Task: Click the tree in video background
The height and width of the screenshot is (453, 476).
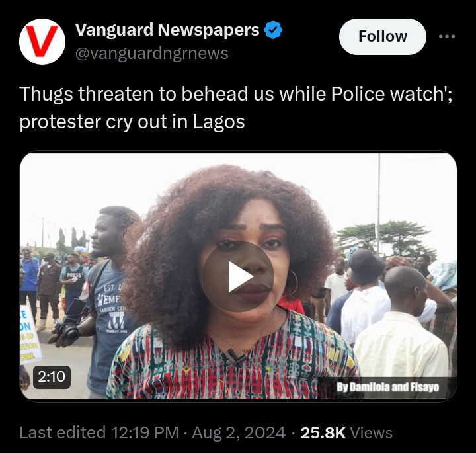Action: 387,237
